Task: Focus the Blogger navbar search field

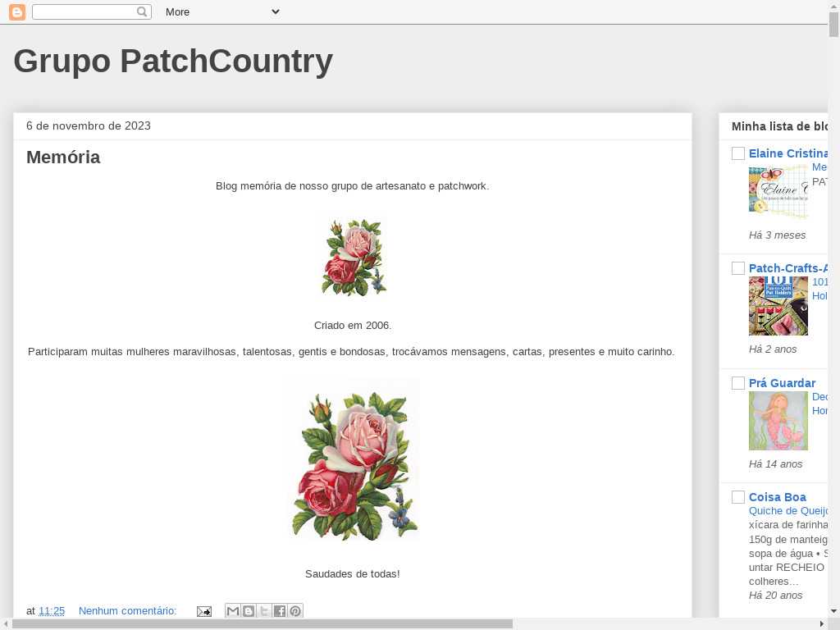Action: point(92,11)
